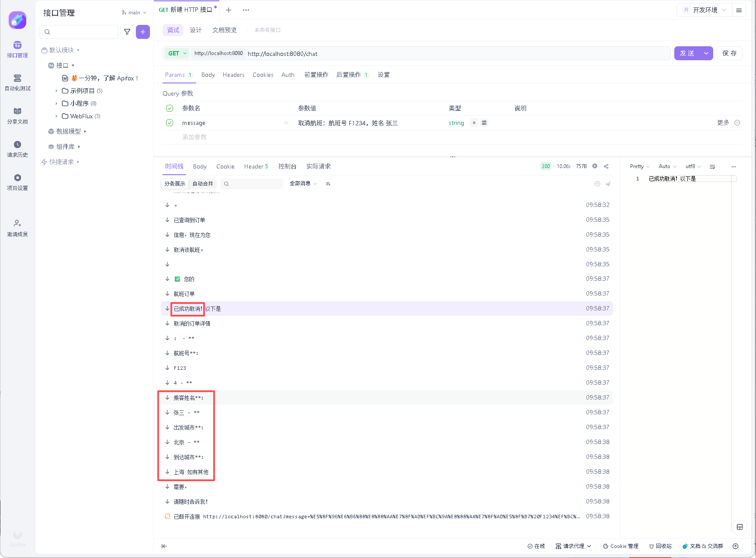This screenshot has height=558, width=756.
Task: Open the Auto language dropdown
Action: click(667, 166)
